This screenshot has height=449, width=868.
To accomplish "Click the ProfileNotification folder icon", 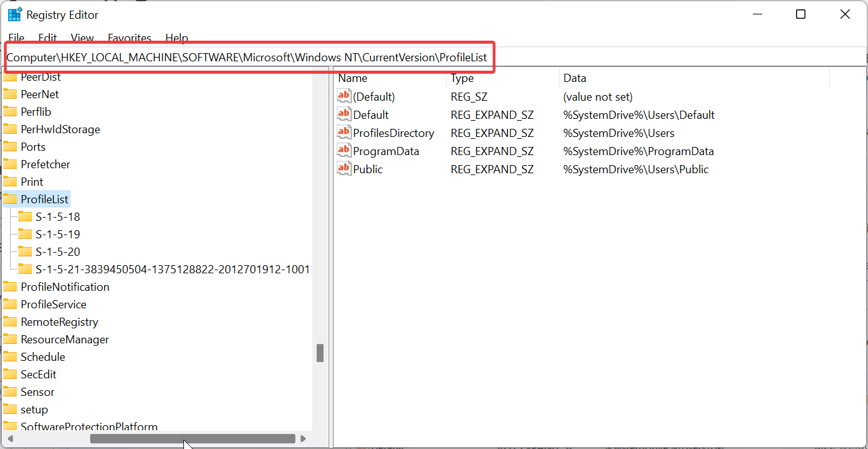I will click(x=10, y=287).
